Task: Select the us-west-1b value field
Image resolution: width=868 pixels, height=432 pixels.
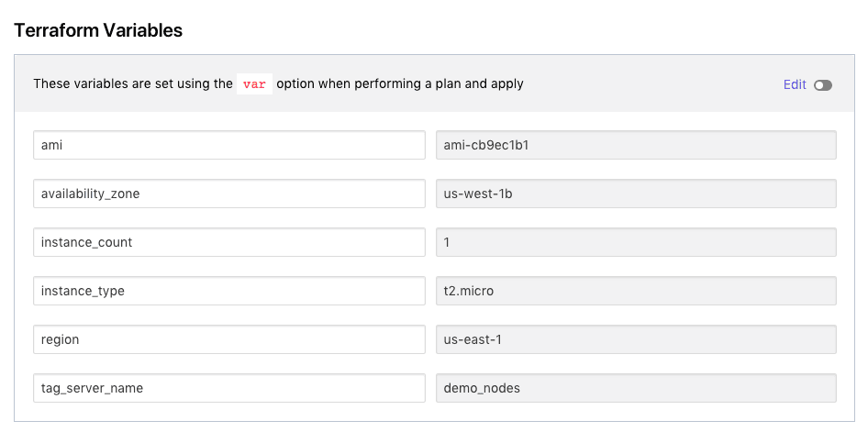Action: (x=636, y=194)
